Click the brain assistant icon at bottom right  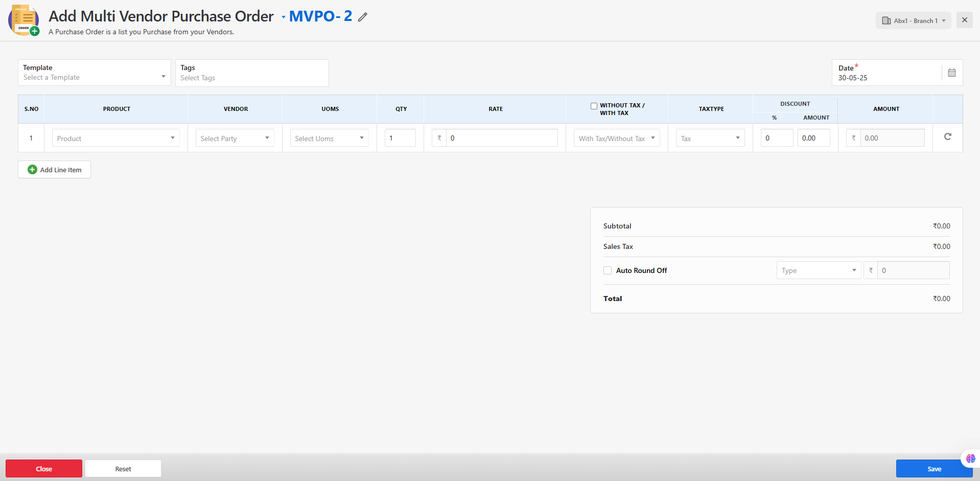pyautogui.click(x=970, y=459)
